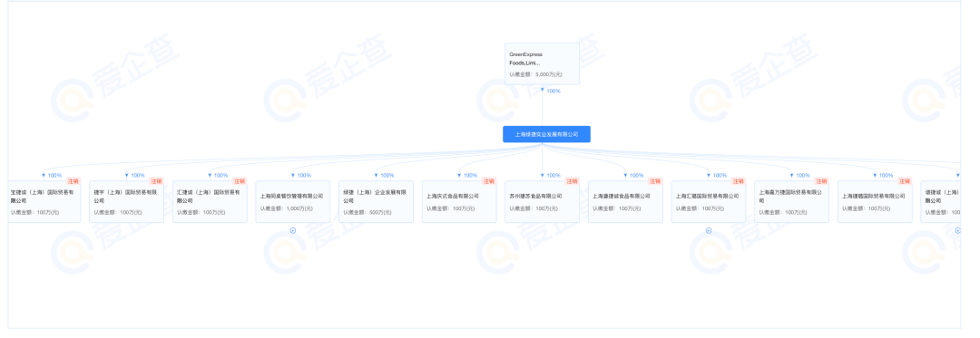Expand the plus icon below the partially hidden rightmost node
The image size is (980, 338).
pos(957,230)
